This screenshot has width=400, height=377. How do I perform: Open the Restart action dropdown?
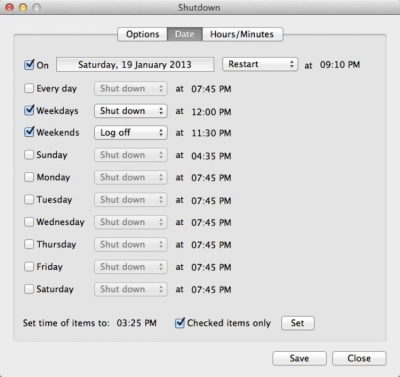260,64
